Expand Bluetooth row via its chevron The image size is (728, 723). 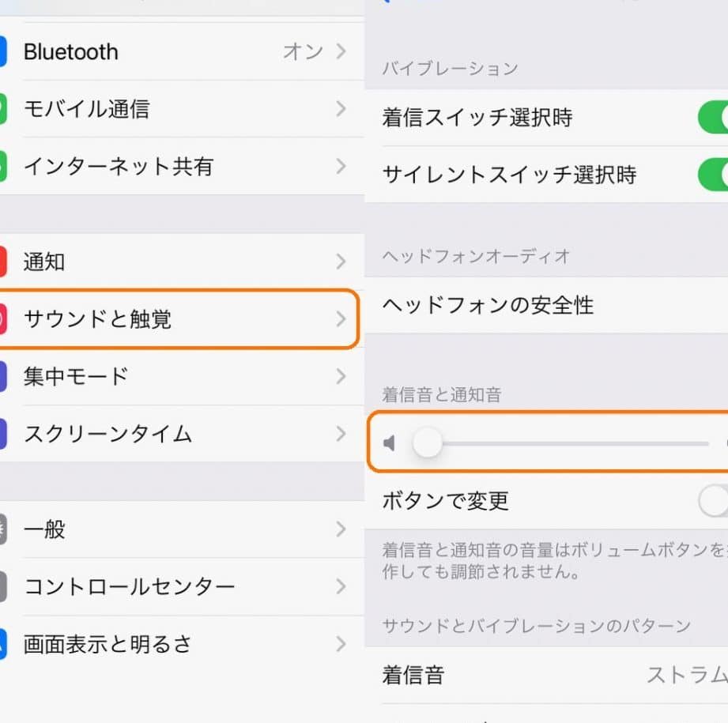click(x=341, y=52)
